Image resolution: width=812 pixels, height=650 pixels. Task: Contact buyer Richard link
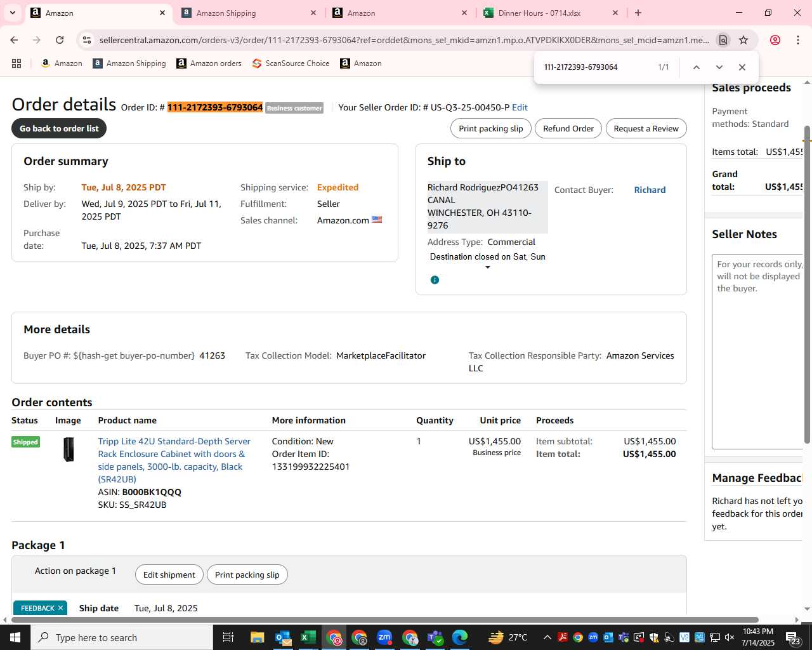(650, 190)
